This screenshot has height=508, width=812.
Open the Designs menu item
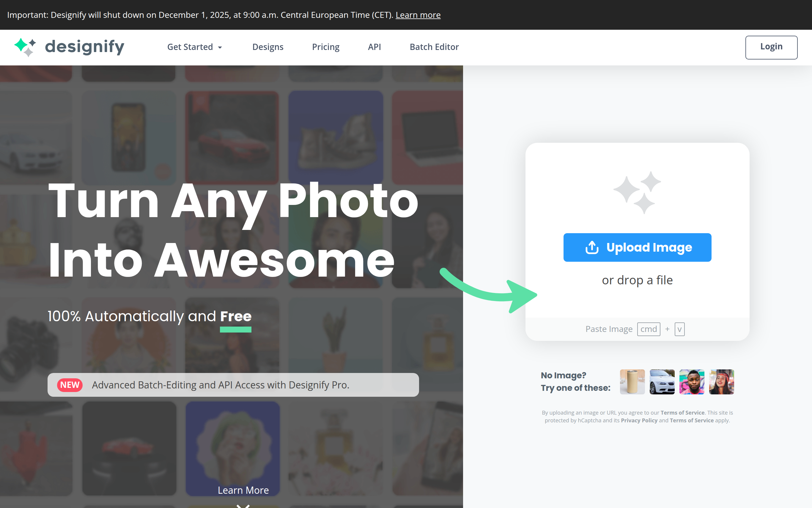(x=267, y=47)
